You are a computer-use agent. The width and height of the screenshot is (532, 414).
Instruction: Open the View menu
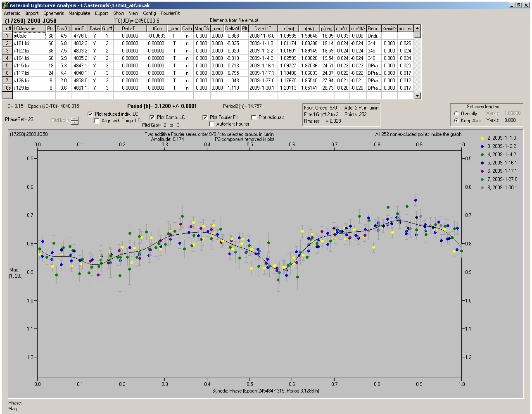pos(133,13)
